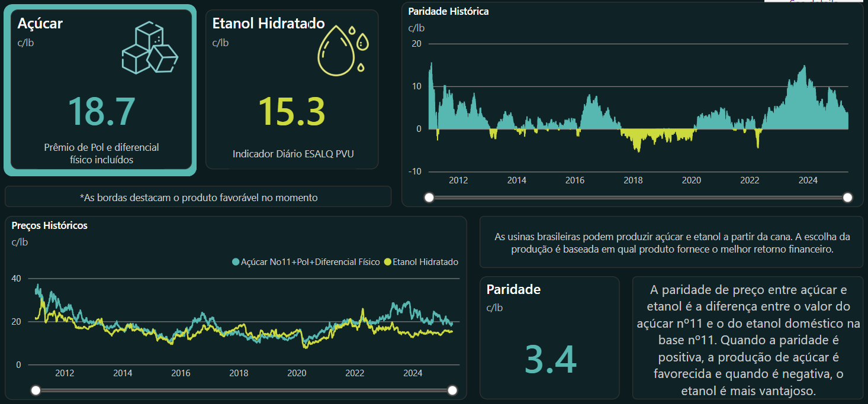Viewport: 868px width, 404px height.
Task: Select the right handle of Paridade Histórica slider
Action: click(848, 198)
